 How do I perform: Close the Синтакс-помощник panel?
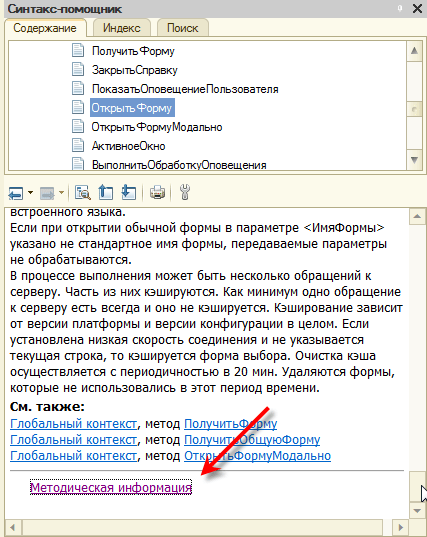pyautogui.click(x=417, y=9)
